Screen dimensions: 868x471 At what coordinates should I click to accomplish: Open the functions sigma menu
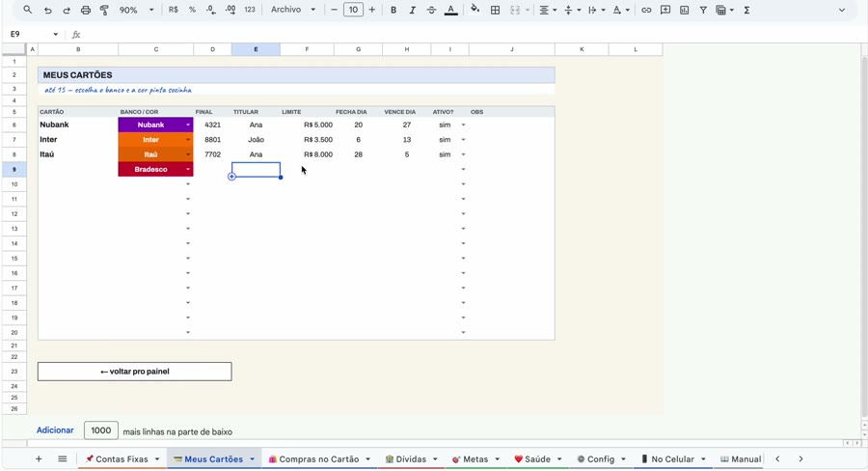pos(746,10)
